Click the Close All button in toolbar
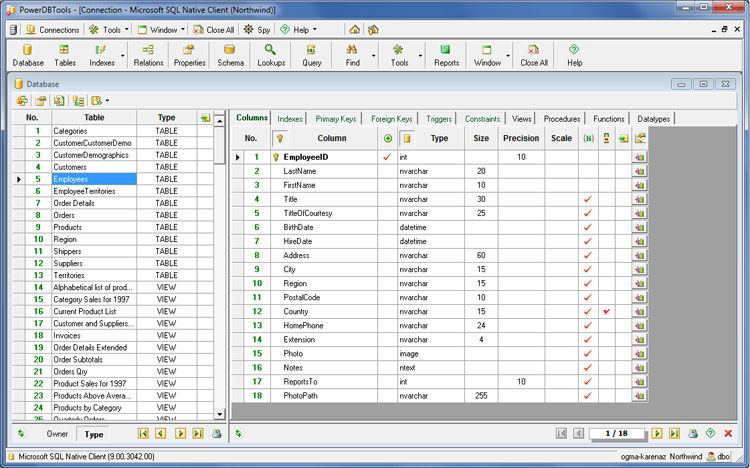This screenshot has height=468, width=750. pyautogui.click(x=534, y=55)
